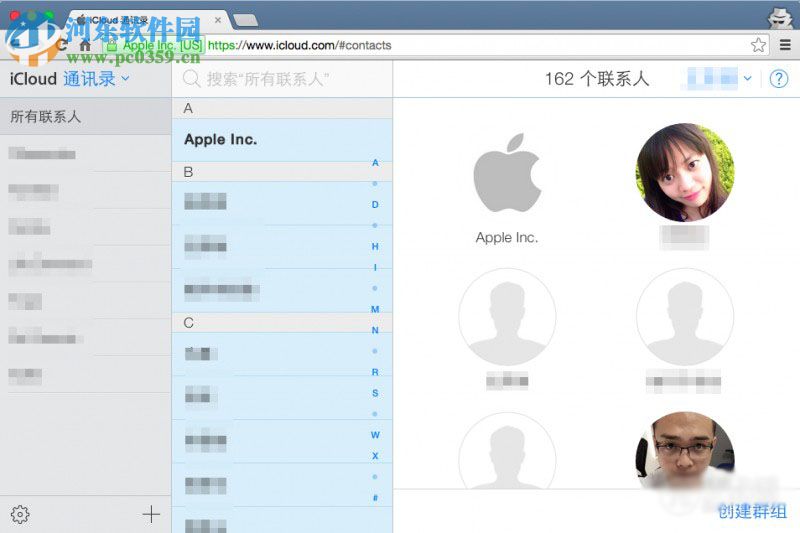Image resolution: width=800 pixels, height=533 pixels.
Task: Jump to letter D in the index
Action: tap(375, 205)
